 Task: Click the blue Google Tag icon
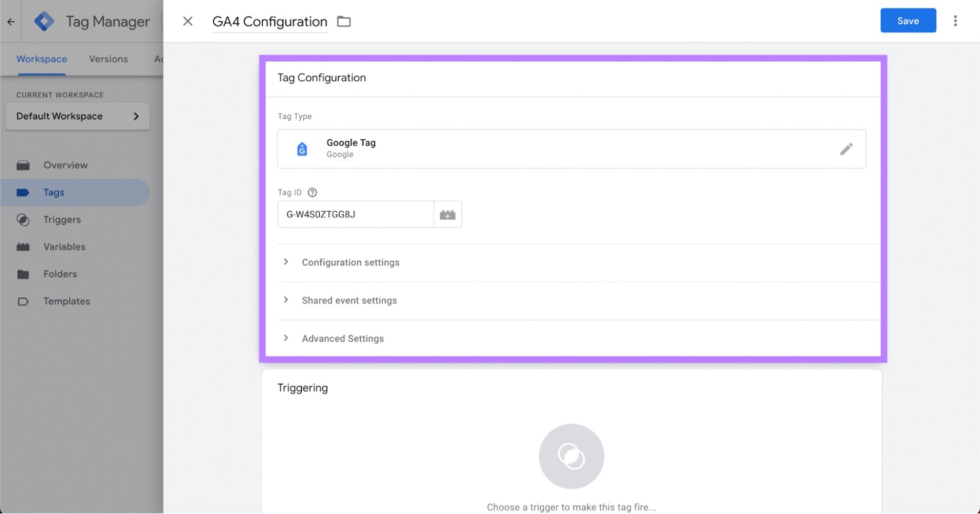pos(302,149)
